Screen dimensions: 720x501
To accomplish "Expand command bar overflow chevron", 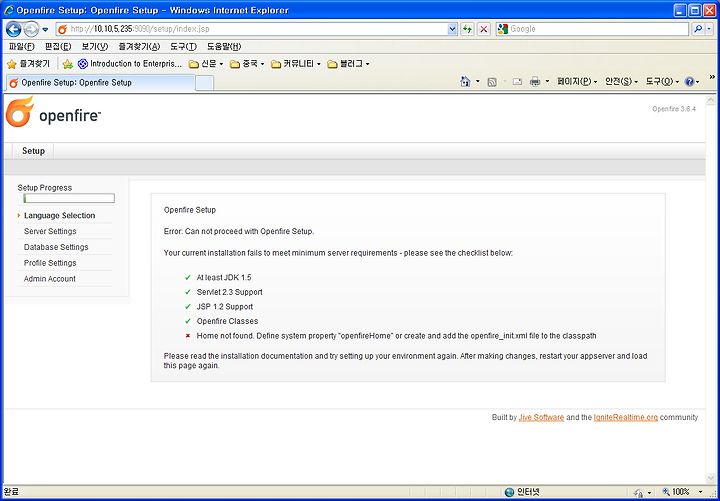I will [712, 77].
